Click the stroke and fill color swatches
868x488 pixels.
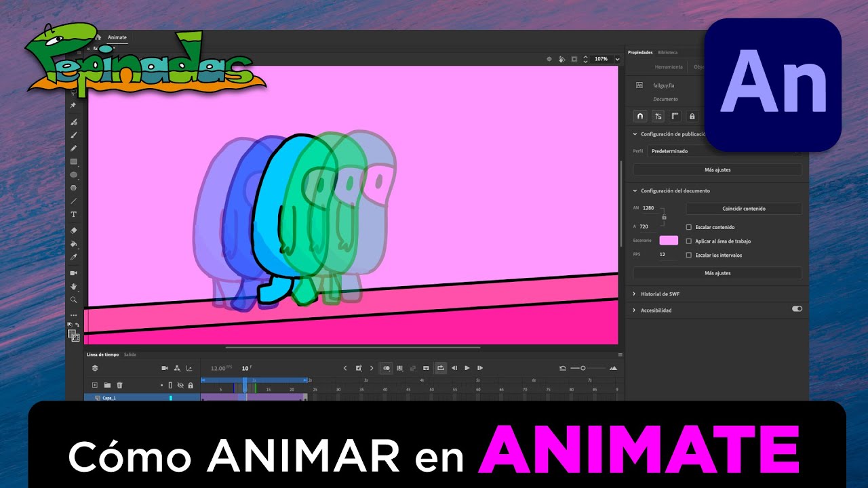(x=74, y=335)
